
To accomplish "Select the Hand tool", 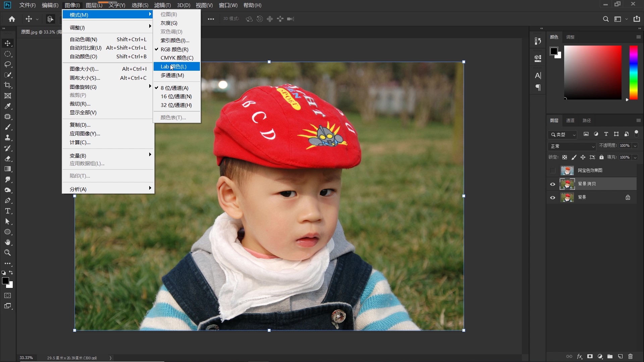I will [8, 242].
